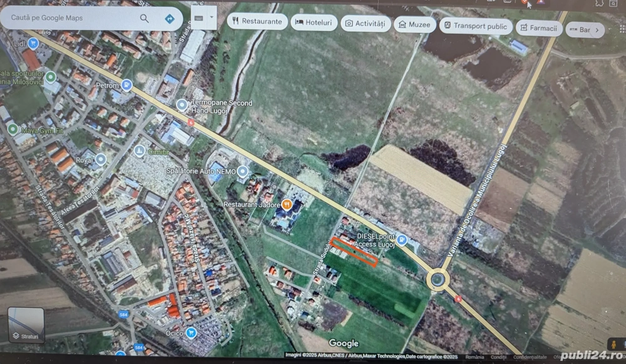Expand the keyboard input tools dropdown arrow

(212, 18)
